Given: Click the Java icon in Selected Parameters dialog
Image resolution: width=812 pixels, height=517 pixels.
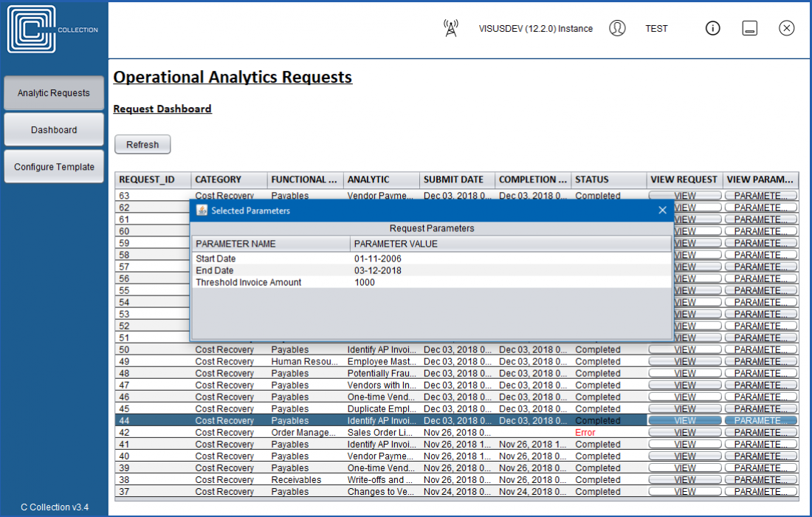Looking at the screenshot, I should point(202,210).
